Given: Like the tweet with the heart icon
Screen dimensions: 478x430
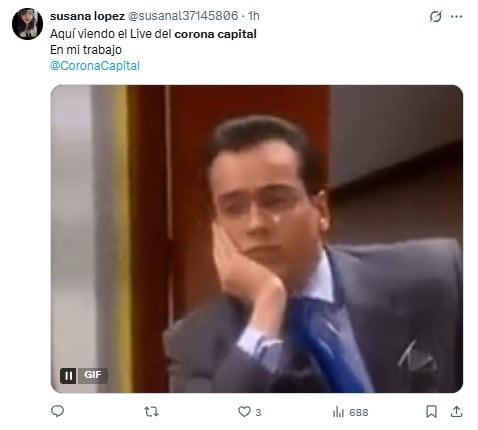Looking at the screenshot, I should click(x=244, y=412).
